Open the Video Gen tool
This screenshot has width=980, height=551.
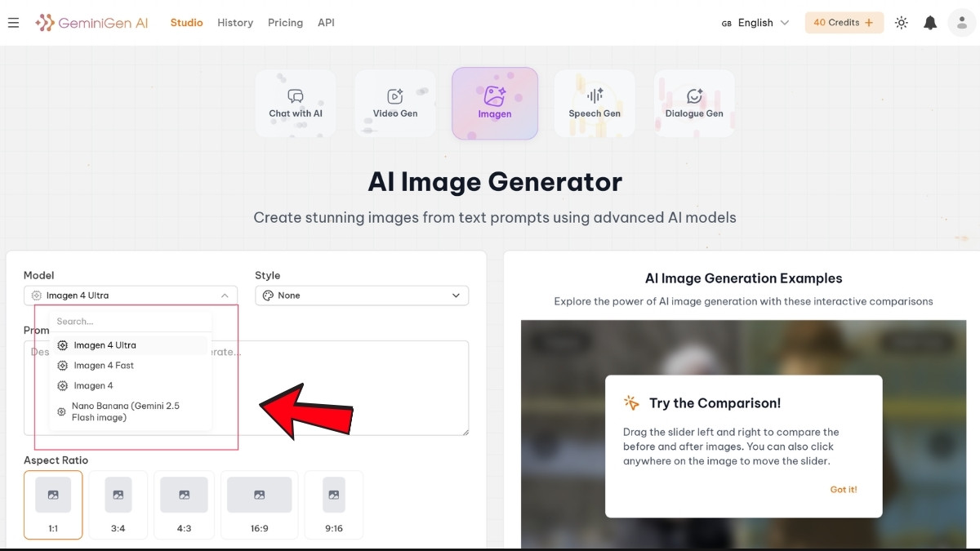tap(395, 103)
